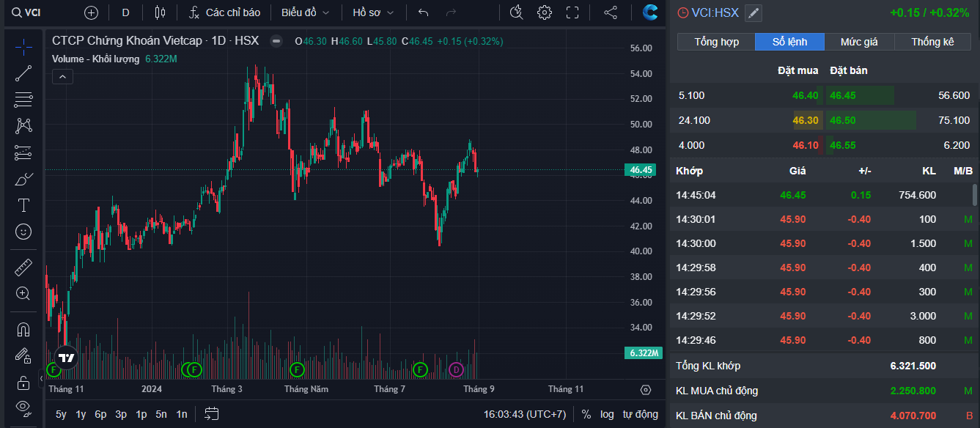Select the trend line drawing tool
The image size is (980, 428).
(x=23, y=73)
